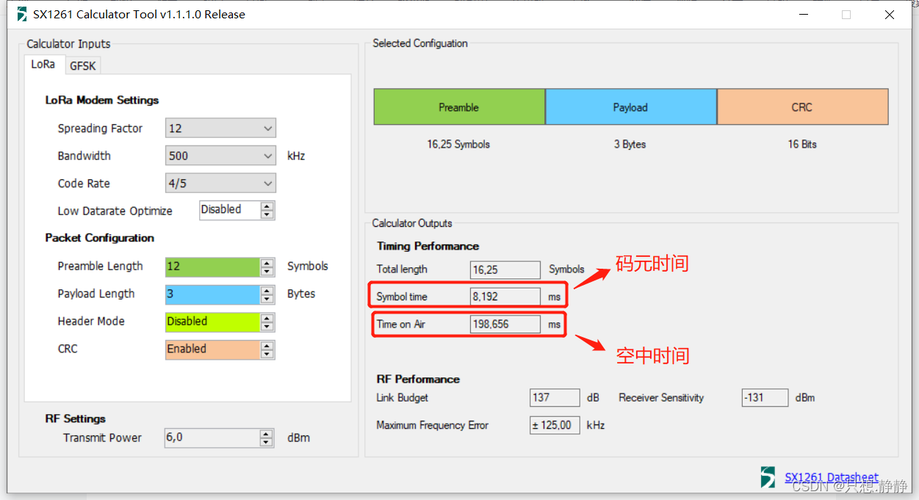Open the Code Rate dropdown
This screenshot has width=919, height=500.
tap(220, 183)
